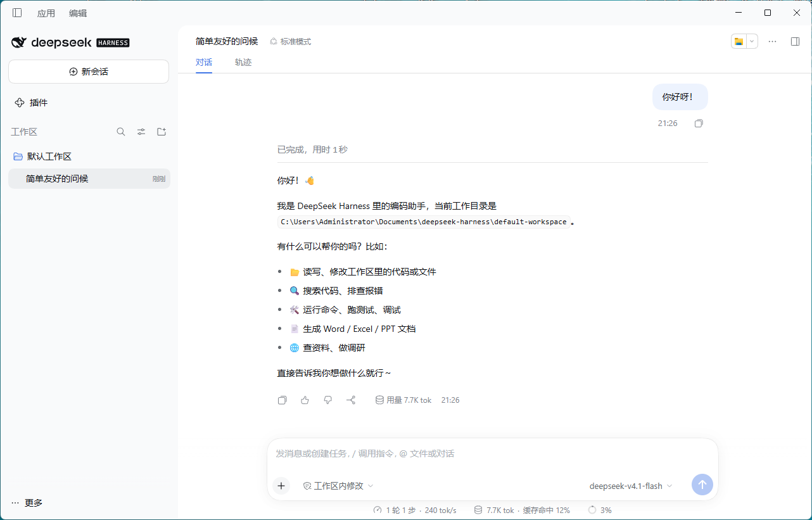Viewport: 812px width, 520px height.
Task: Search conversations in the 工作区 section
Action: point(121,132)
